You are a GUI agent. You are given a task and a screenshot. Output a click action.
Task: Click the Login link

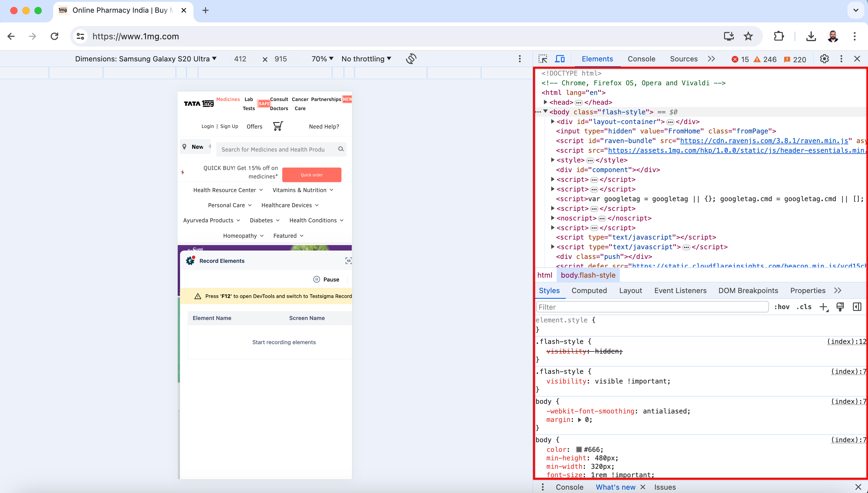coord(208,126)
